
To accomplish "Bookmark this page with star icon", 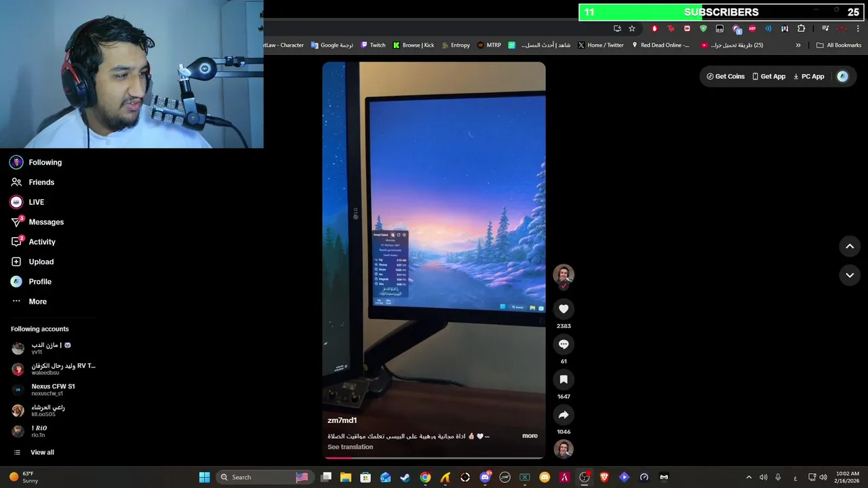I will tap(632, 28).
